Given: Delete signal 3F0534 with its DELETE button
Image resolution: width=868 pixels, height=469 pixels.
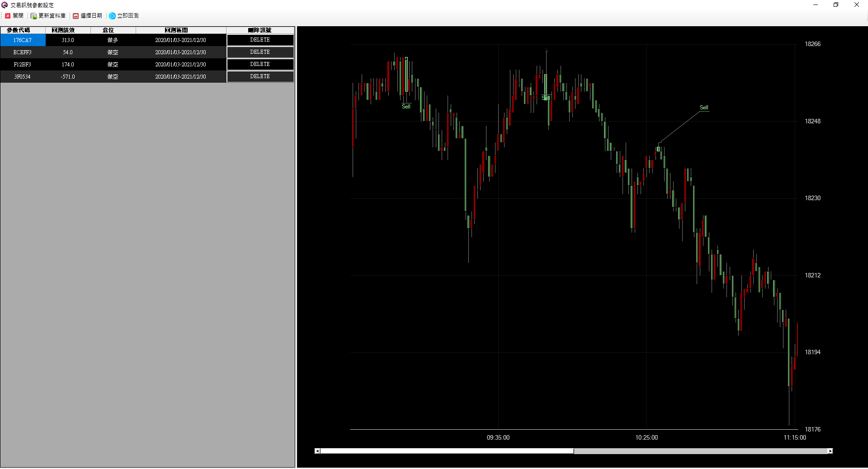Looking at the screenshot, I should tap(260, 76).
